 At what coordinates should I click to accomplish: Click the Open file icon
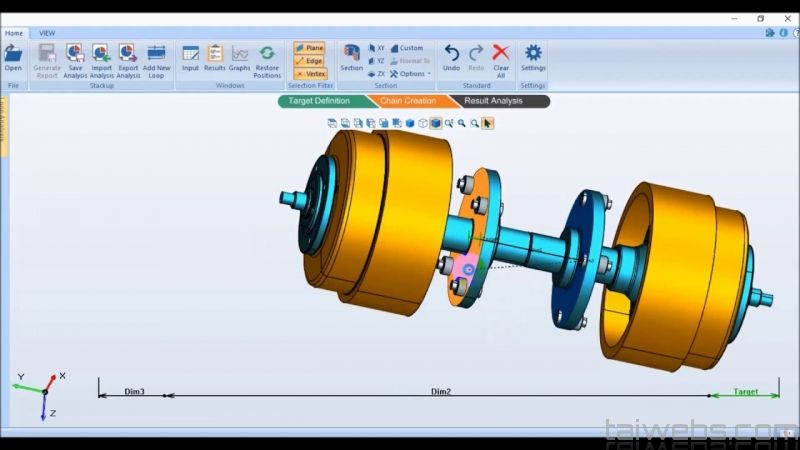(13, 58)
